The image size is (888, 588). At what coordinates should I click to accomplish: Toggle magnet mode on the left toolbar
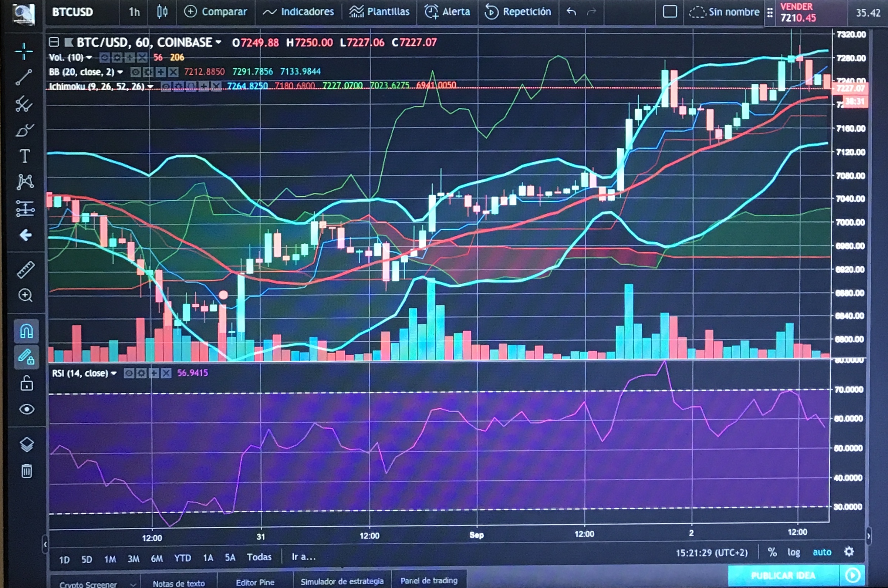(x=26, y=331)
